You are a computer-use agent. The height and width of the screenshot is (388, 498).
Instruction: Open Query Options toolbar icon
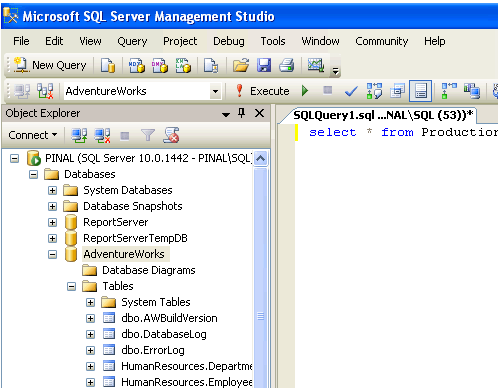[397, 91]
